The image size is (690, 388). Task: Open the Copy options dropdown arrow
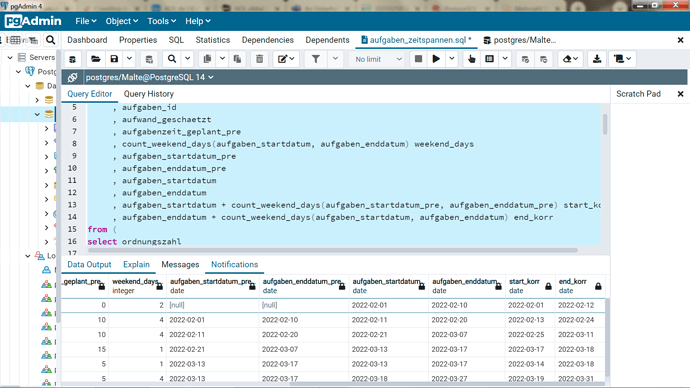222,59
